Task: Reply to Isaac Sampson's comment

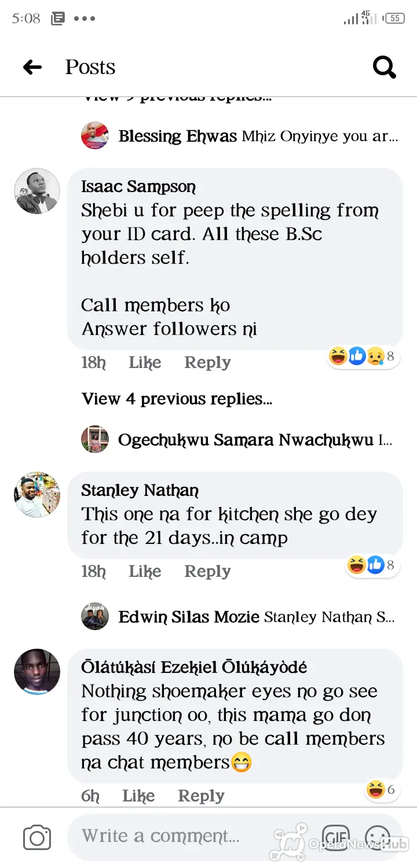Action: pyautogui.click(x=207, y=363)
